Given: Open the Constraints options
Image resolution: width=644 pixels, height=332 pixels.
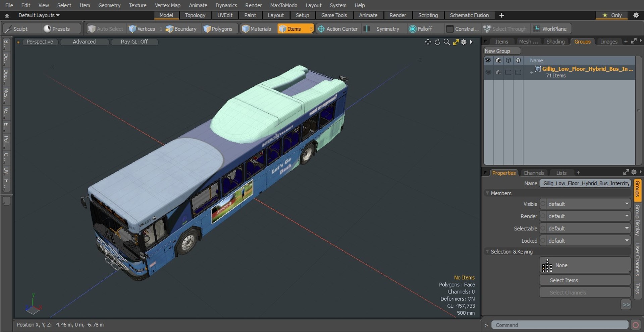Looking at the screenshot, I should [x=463, y=29].
